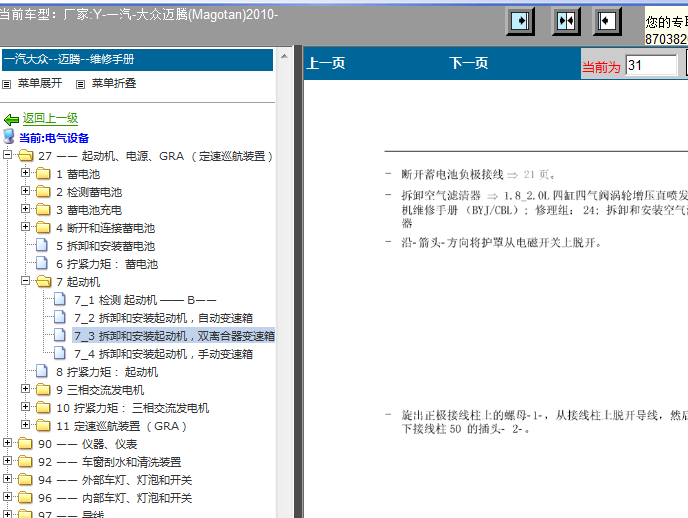This screenshot has height=518, width=688.
Task: Click folder icon of 10 拧紧力矩：三相交流发电机
Action: pos(43,407)
